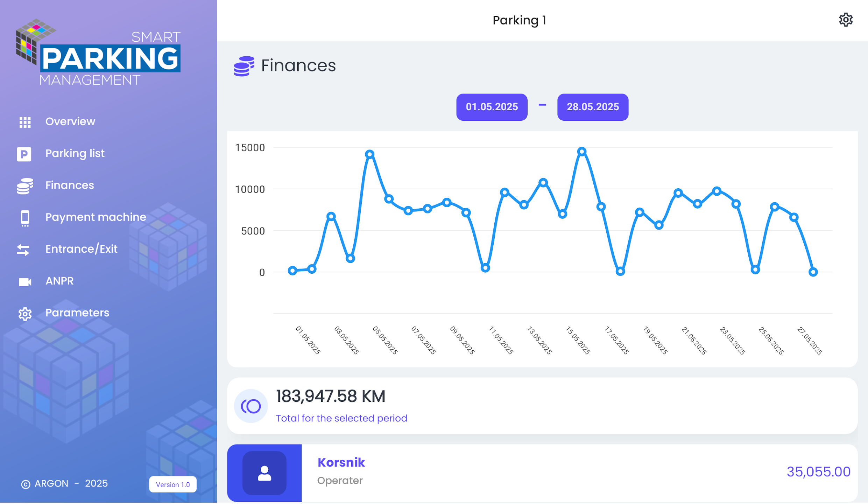Click the Entrance/Exit arrows icon
868x504 pixels.
(x=23, y=250)
